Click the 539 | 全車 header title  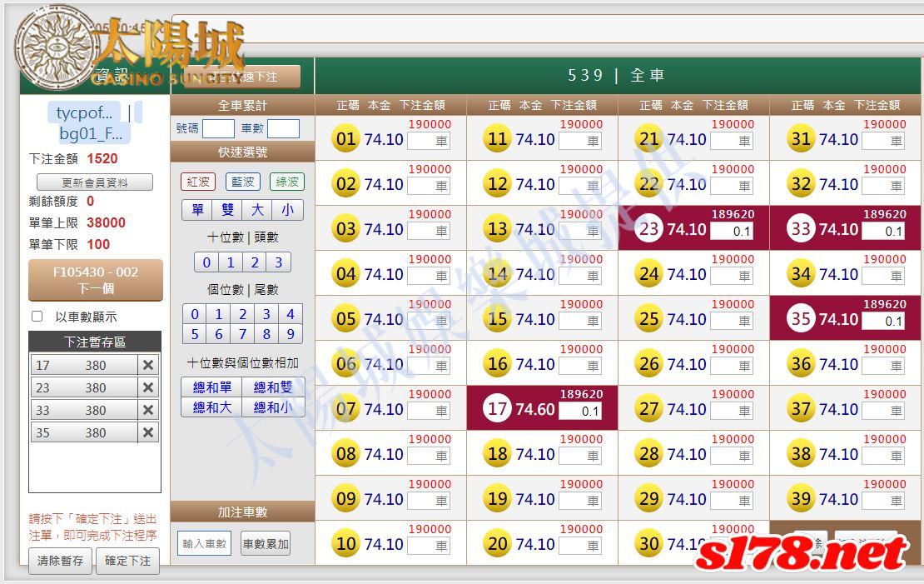616,76
